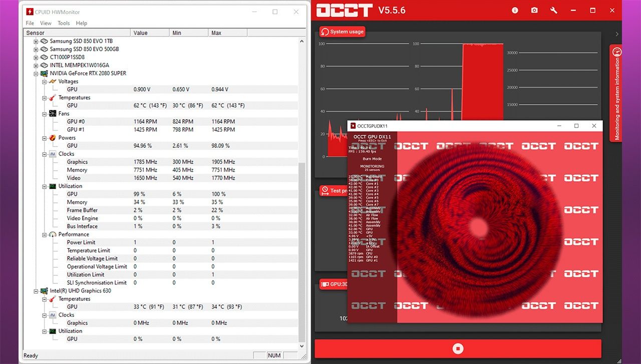Expand the CT1000P1SSD8 drive node

click(36, 57)
